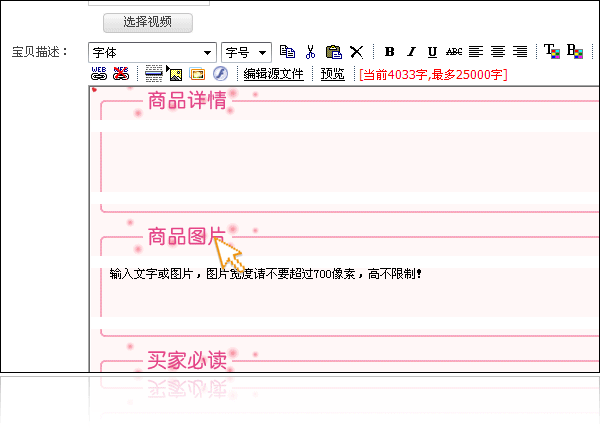Click the scissors cut icon
The height and width of the screenshot is (429, 600).
[311, 52]
